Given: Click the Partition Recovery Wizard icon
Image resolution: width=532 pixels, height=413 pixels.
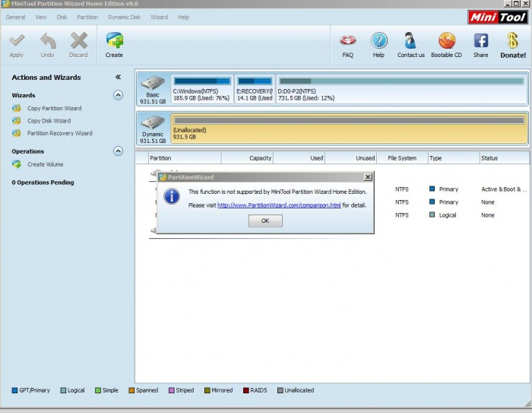Looking at the screenshot, I should click(16, 133).
